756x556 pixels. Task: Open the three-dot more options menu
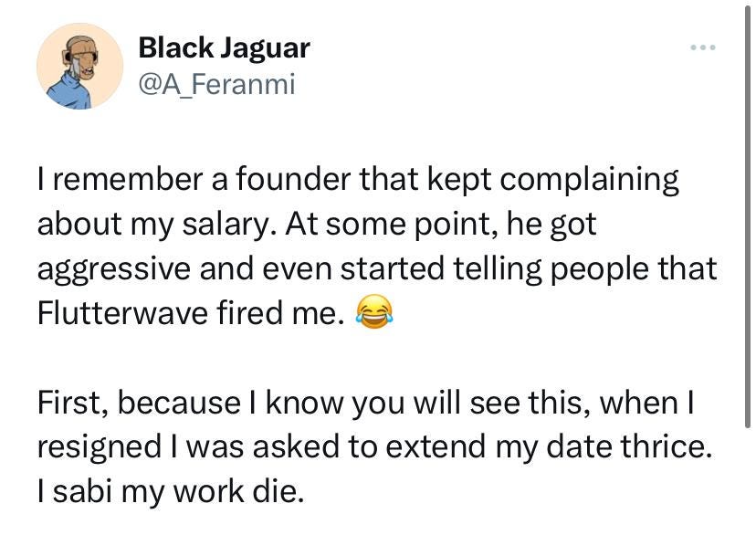pyautogui.click(x=702, y=47)
